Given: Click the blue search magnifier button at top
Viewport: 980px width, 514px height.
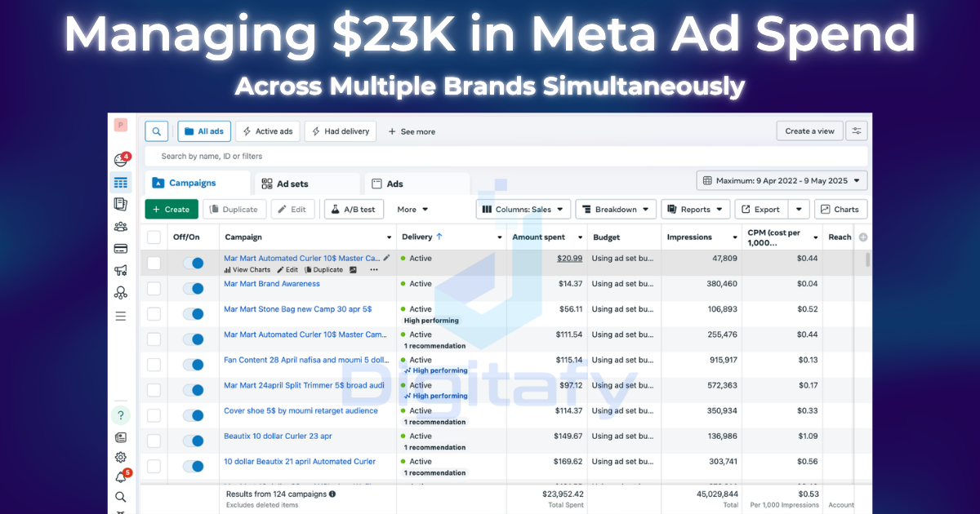Looking at the screenshot, I should 157,131.
